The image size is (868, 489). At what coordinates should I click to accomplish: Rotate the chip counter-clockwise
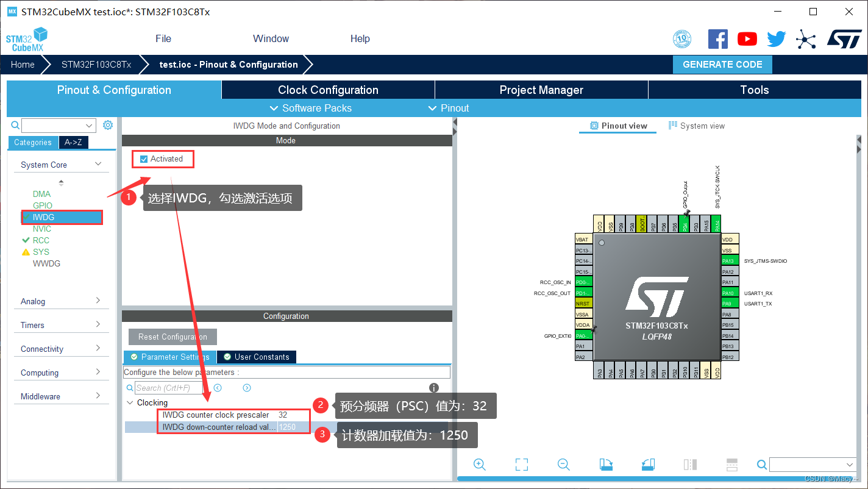648,465
